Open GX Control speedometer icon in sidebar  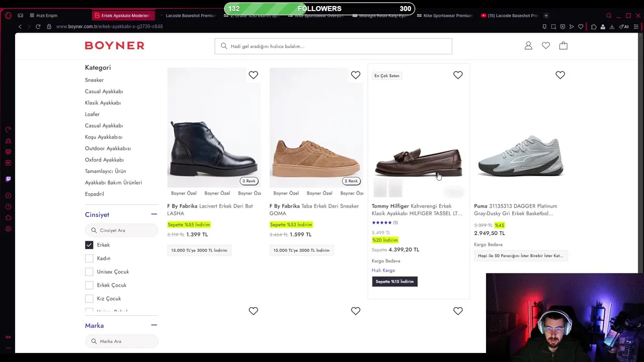[8, 130]
